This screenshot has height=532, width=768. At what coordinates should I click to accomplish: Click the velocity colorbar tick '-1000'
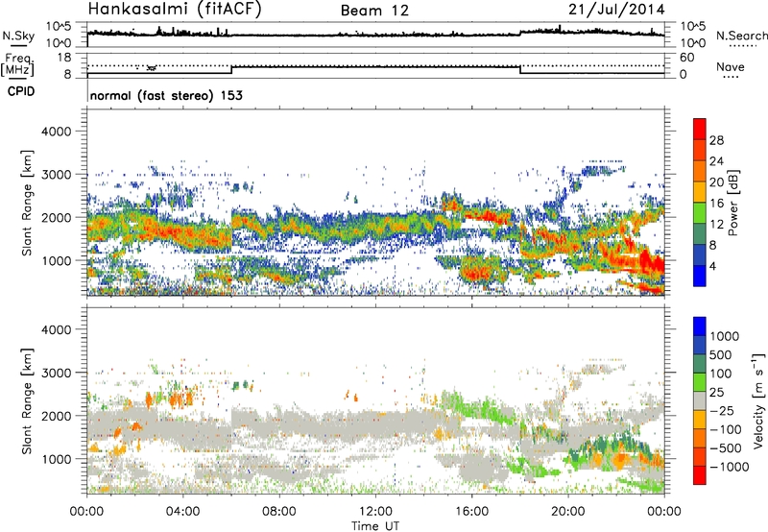coord(729,467)
